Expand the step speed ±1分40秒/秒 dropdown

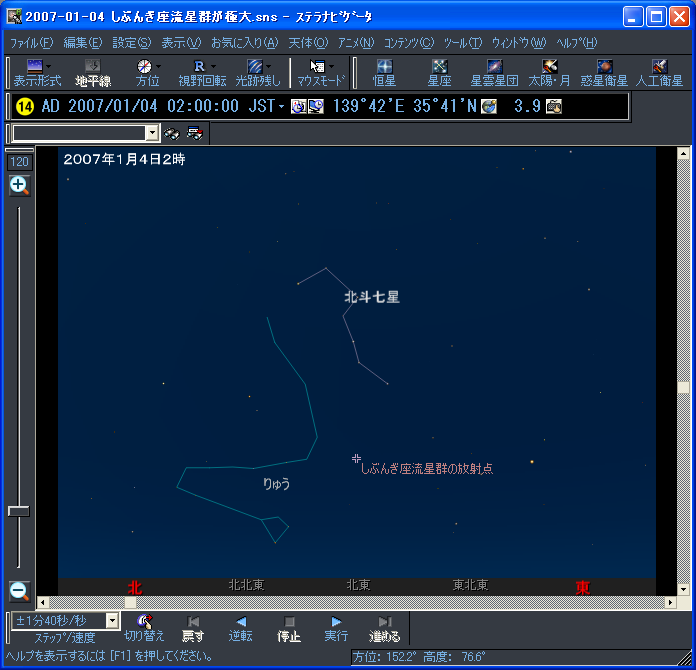click(x=112, y=621)
